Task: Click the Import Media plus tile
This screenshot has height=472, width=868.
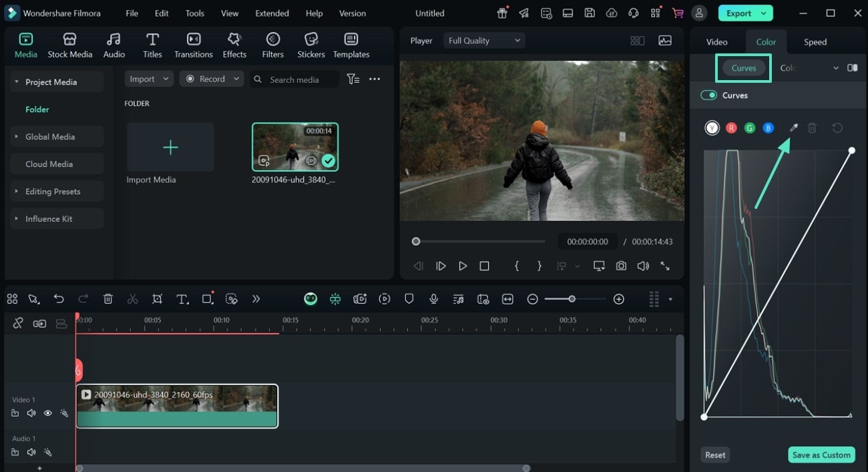Action: (x=170, y=148)
